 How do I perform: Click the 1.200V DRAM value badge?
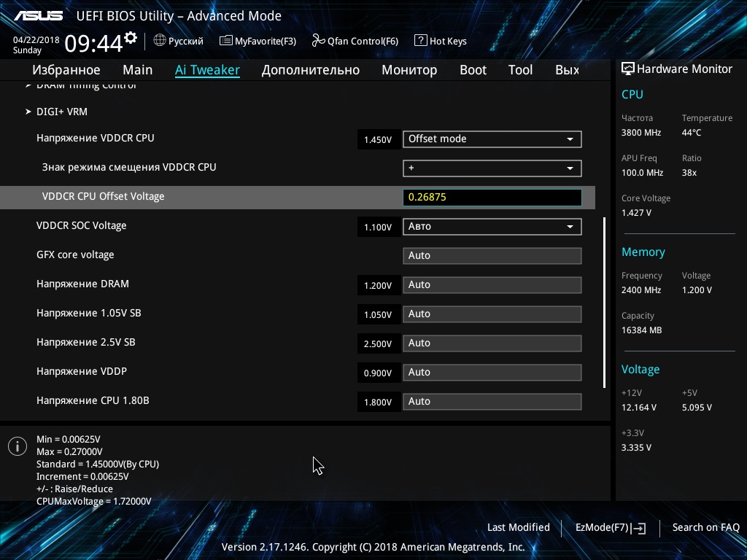click(378, 285)
